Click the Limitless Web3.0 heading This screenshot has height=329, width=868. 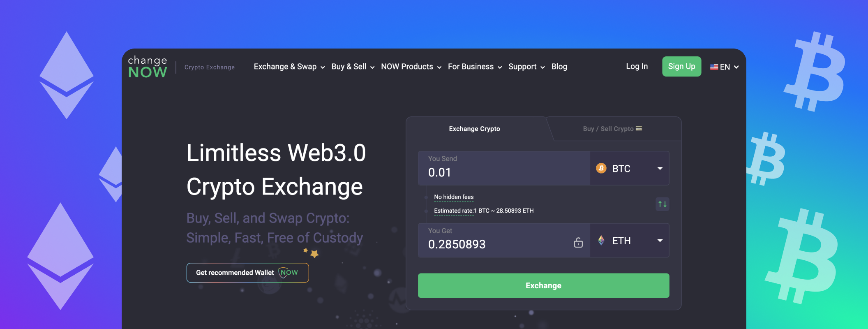[x=276, y=153]
